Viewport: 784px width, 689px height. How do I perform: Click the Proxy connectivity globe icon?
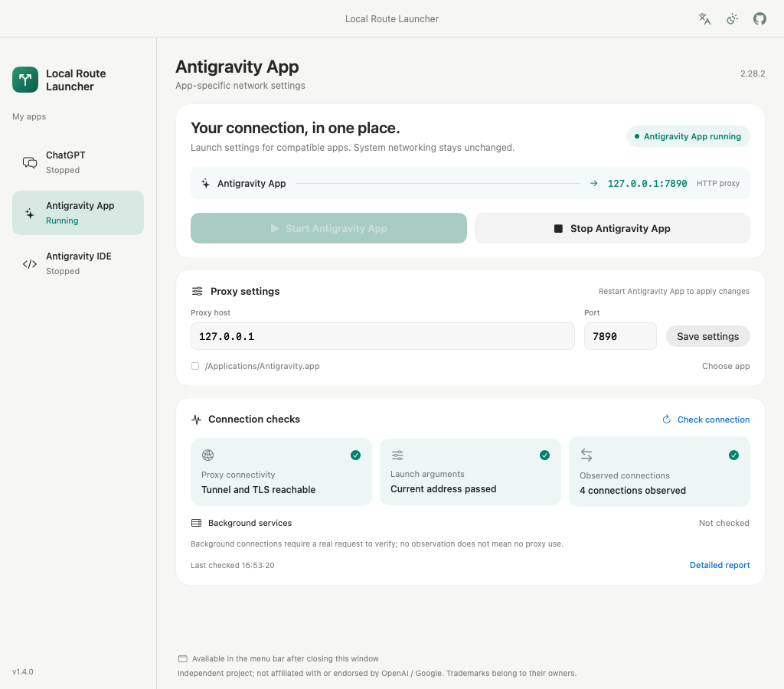coord(207,455)
